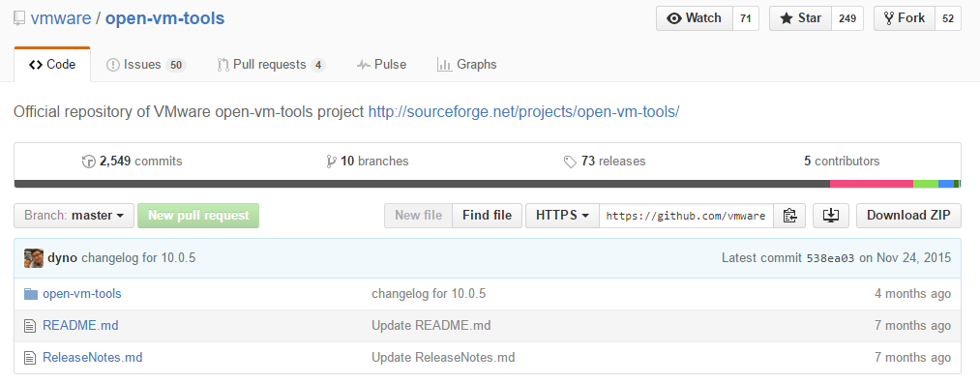Star the repository
Image resolution: width=980 pixels, height=383 pixels.
tap(801, 18)
